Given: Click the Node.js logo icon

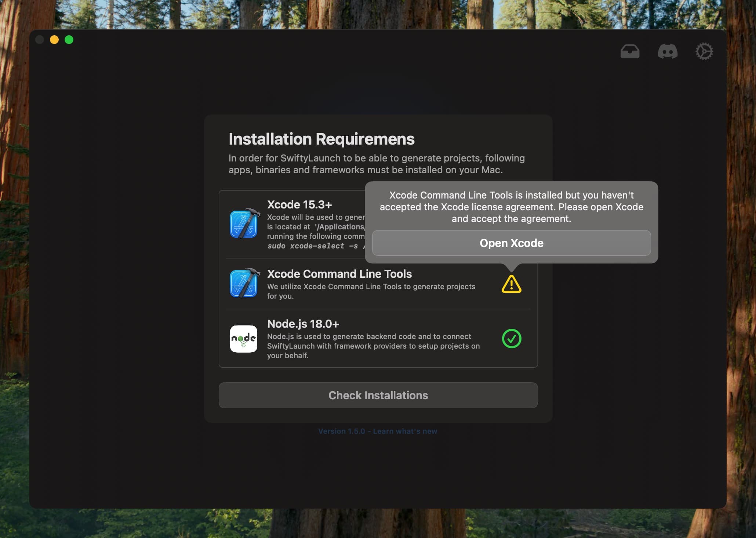Looking at the screenshot, I should [244, 339].
